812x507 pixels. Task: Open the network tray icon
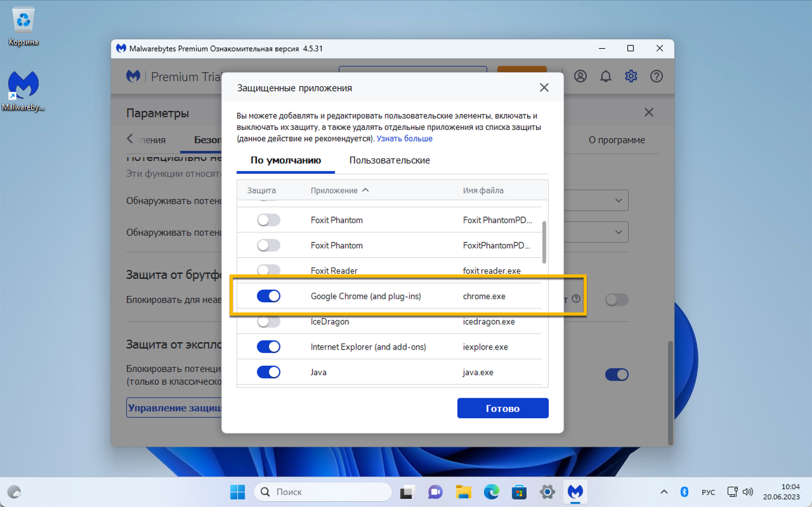tap(732, 492)
